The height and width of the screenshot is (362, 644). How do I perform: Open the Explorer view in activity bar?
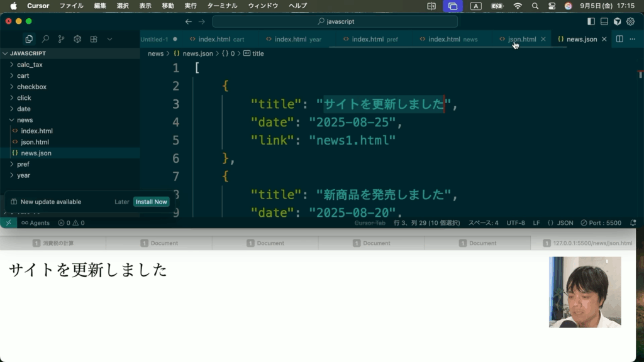click(x=29, y=39)
